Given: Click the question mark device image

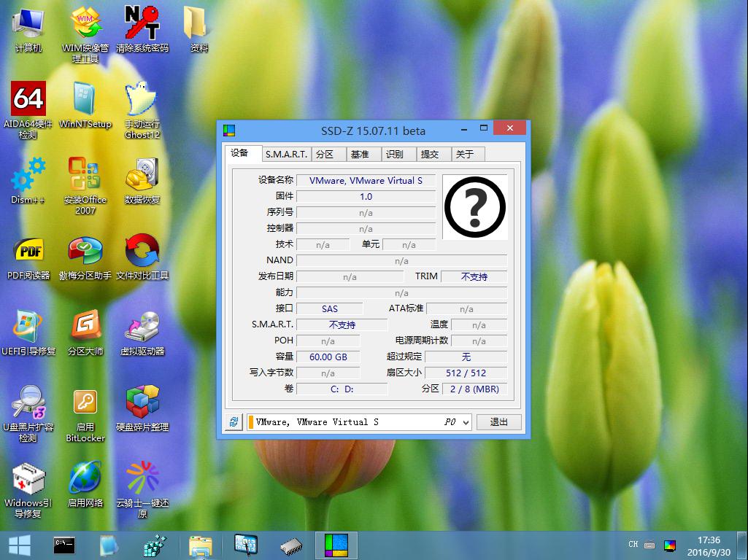Looking at the screenshot, I should coord(474,206).
